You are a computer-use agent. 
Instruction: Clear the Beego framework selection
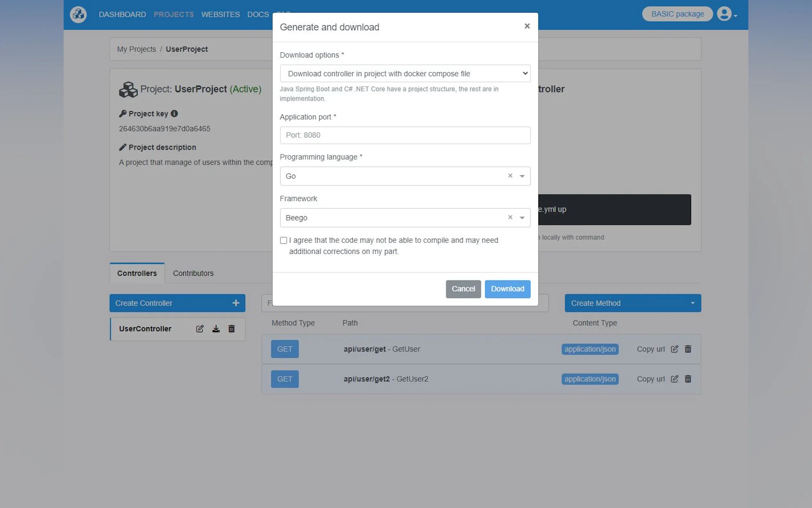[510, 218]
